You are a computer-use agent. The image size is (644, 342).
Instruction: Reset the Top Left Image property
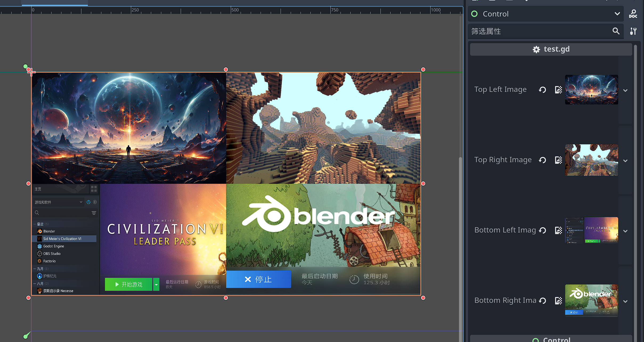542,90
